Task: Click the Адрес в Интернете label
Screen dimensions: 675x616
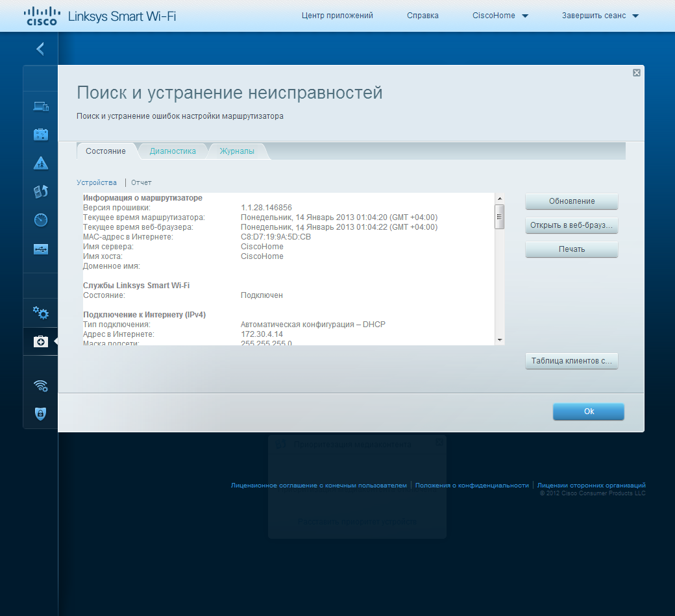Action: (x=119, y=334)
